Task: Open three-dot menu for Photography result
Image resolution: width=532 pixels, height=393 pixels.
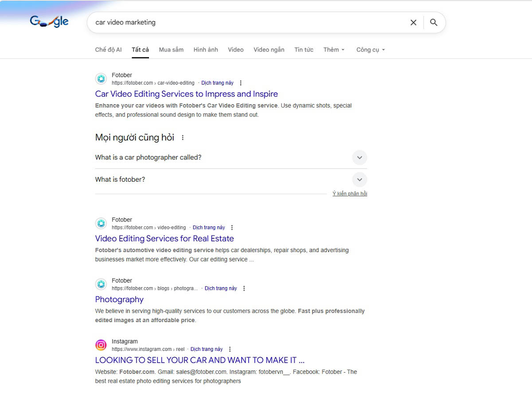Action: coord(244,288)
